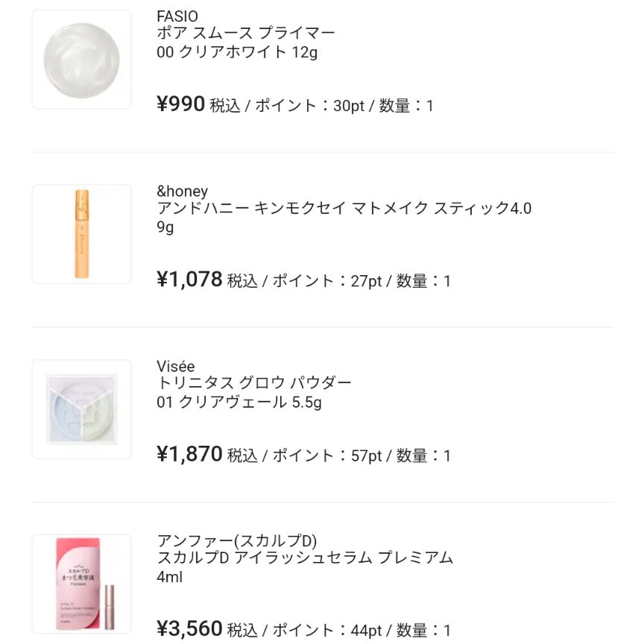Open the アンドハニー キンモクセイ マトメイク スティック title
644x644 pixels.
tap(344, 209)
